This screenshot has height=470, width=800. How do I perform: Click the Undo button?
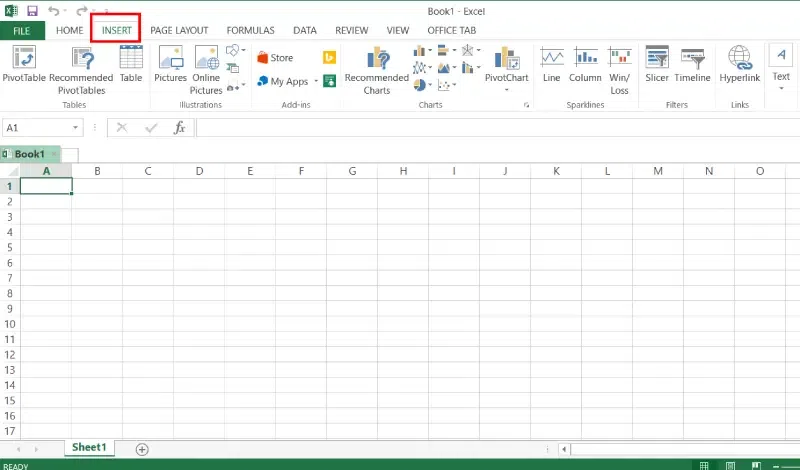(x=53, y=11)
